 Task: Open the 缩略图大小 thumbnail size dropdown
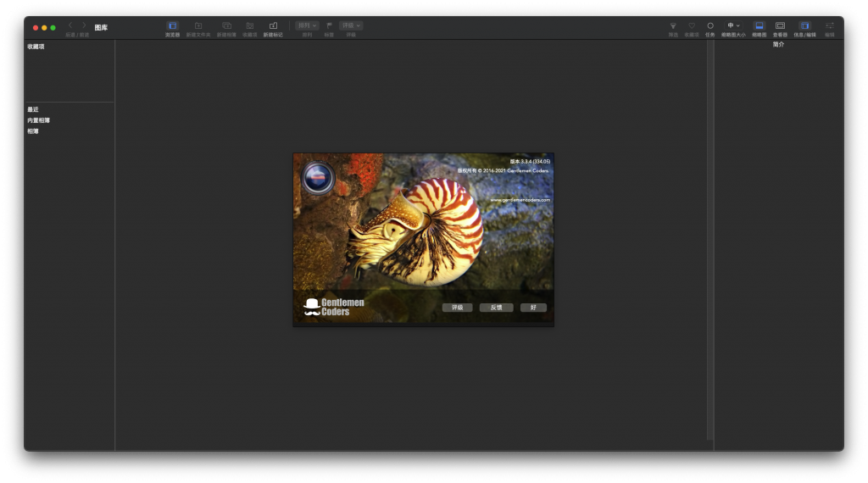click(733, 25)
